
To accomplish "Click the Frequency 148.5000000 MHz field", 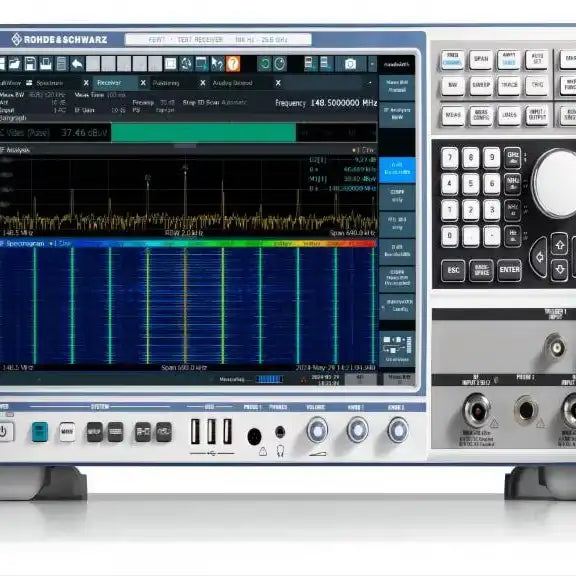I will pos(326,103).
